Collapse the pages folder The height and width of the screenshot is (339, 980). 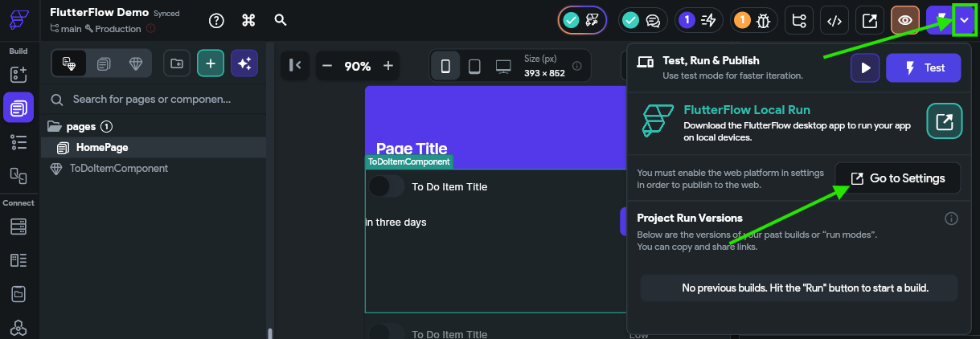tap(55, 126)
